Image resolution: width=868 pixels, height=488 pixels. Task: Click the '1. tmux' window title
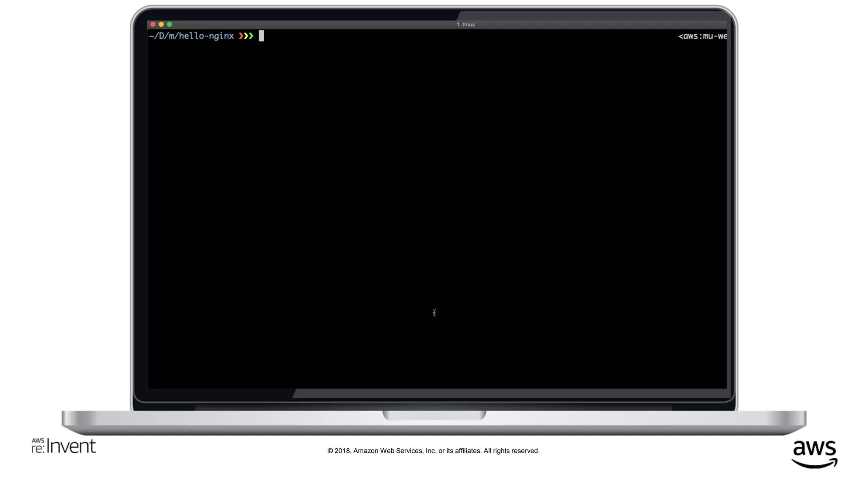[x=465, y=25]
